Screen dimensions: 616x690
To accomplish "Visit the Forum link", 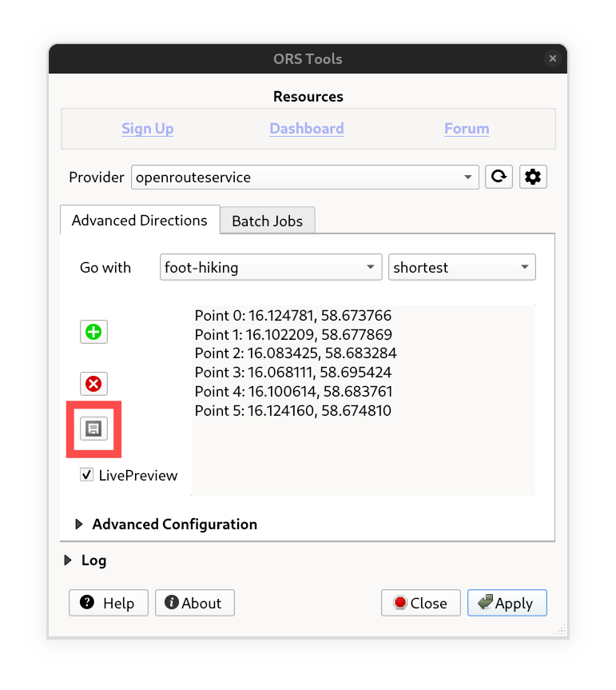I will [x=467, y=129].
